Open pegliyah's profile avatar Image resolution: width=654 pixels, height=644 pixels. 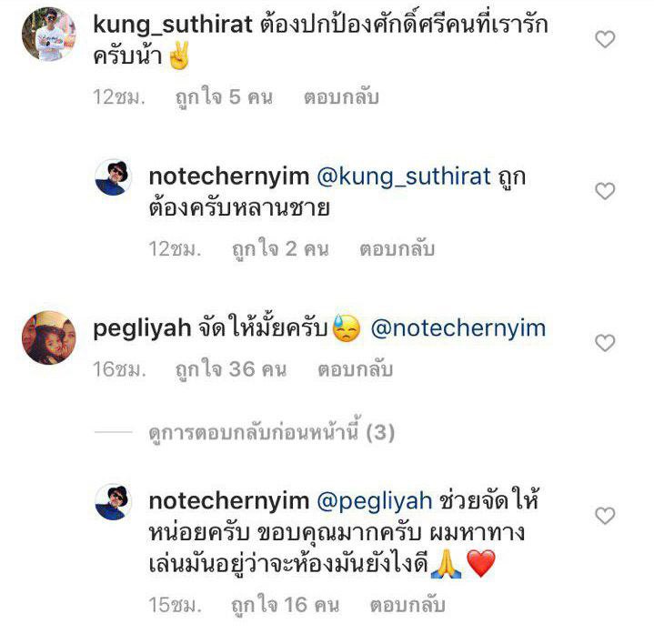tap(49, 337)
